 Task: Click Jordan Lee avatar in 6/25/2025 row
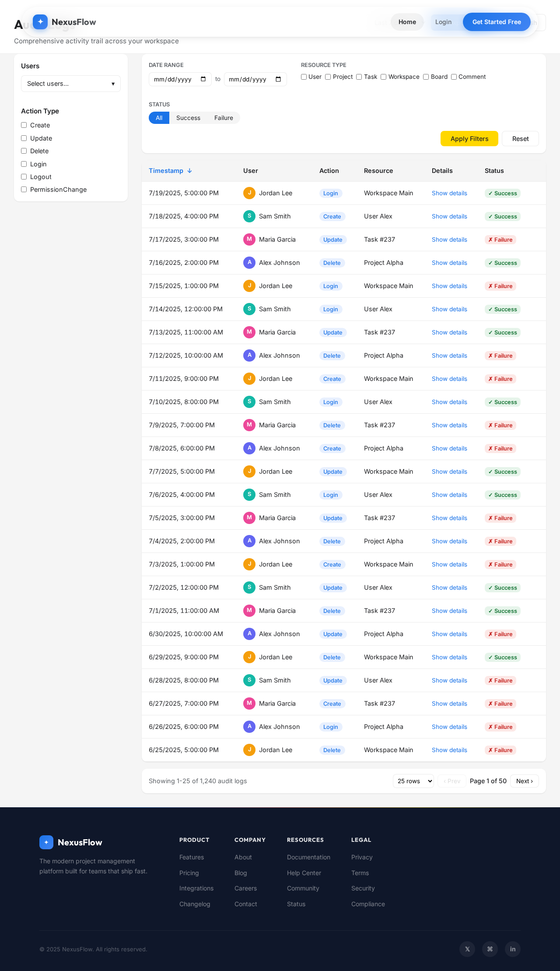(x=249, y=750)
